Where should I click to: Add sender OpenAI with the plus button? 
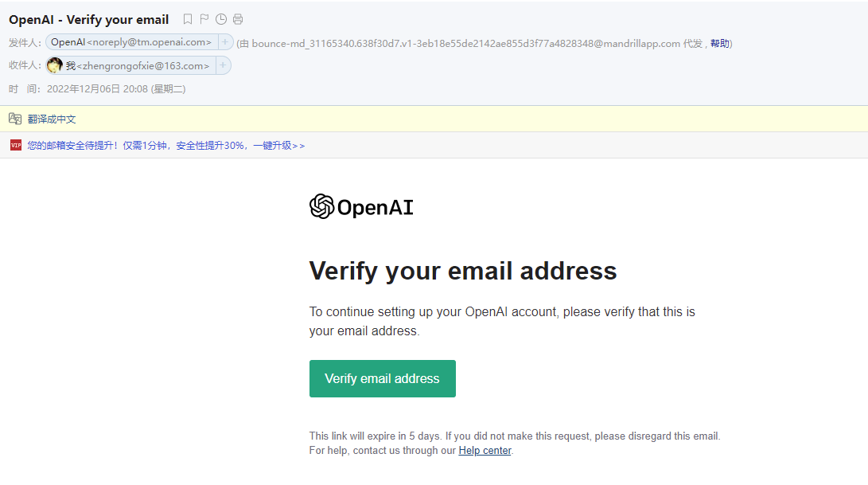tap(225, 42)
